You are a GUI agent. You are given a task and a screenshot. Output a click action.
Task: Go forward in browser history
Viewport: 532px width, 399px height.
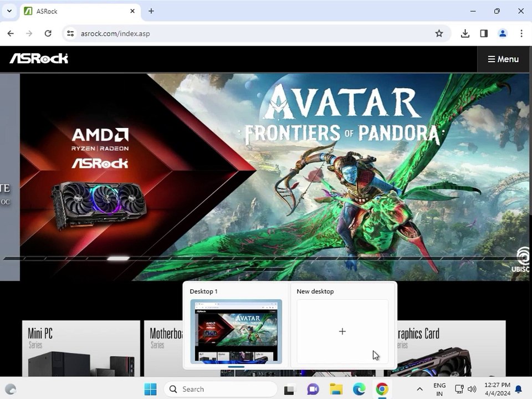[x=29, y=33]
